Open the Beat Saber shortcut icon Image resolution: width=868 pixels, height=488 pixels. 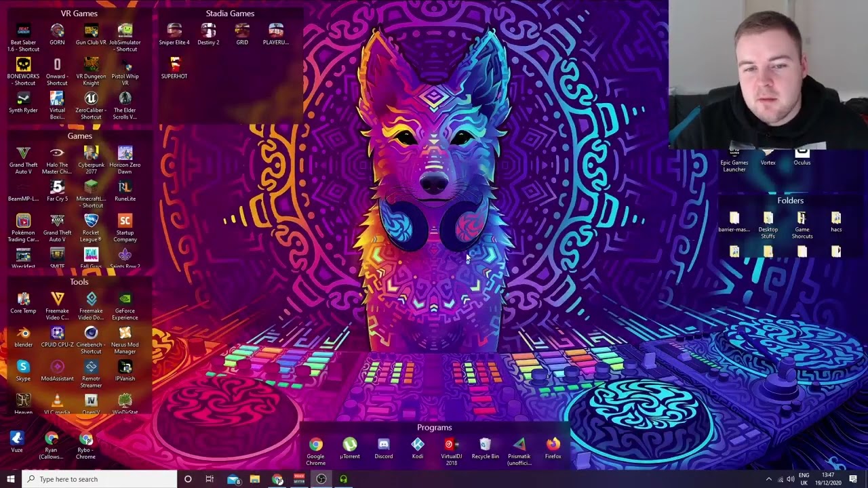coord(23,31)
